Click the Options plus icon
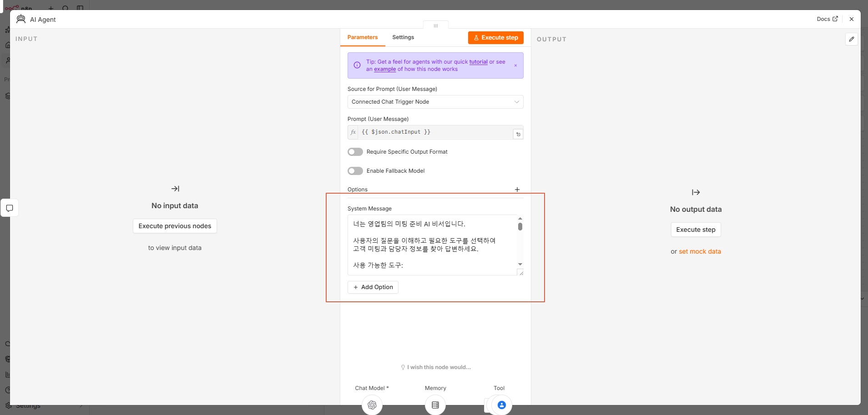The image size is (868, 415). pyautogui.click(x=517, y=190)
